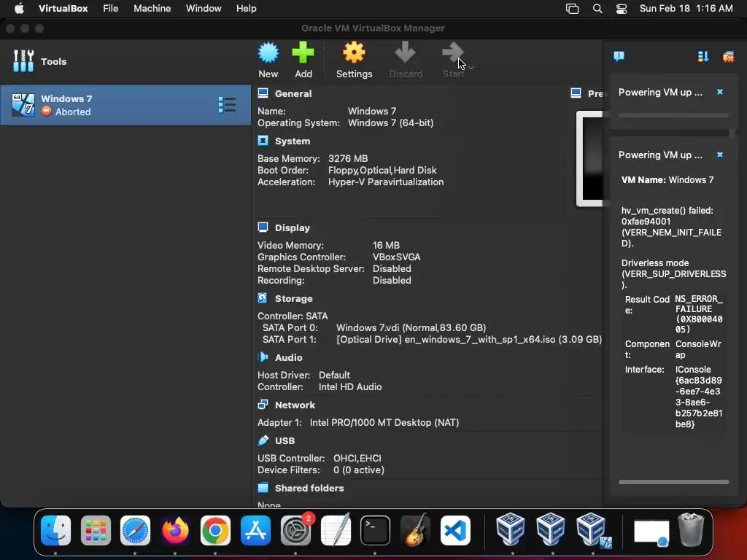
Task: Click the 'Aborted' status under Windows 7
Action: tap(72, 112)
